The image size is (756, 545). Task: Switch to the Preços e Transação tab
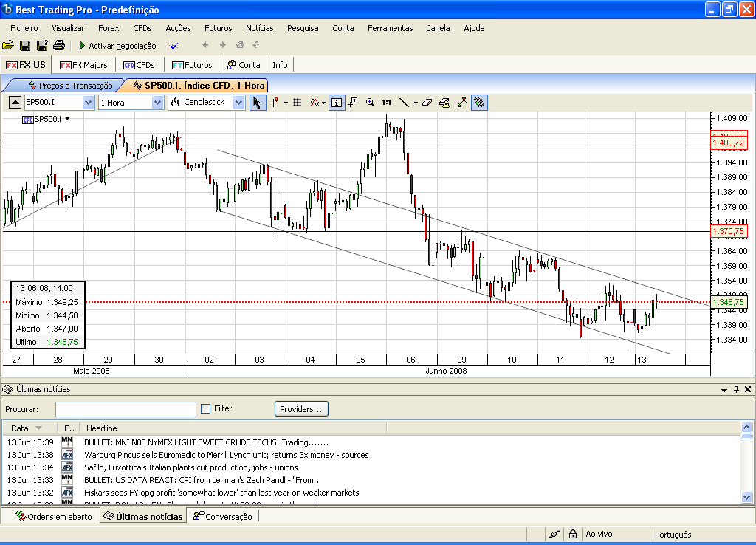71,86
